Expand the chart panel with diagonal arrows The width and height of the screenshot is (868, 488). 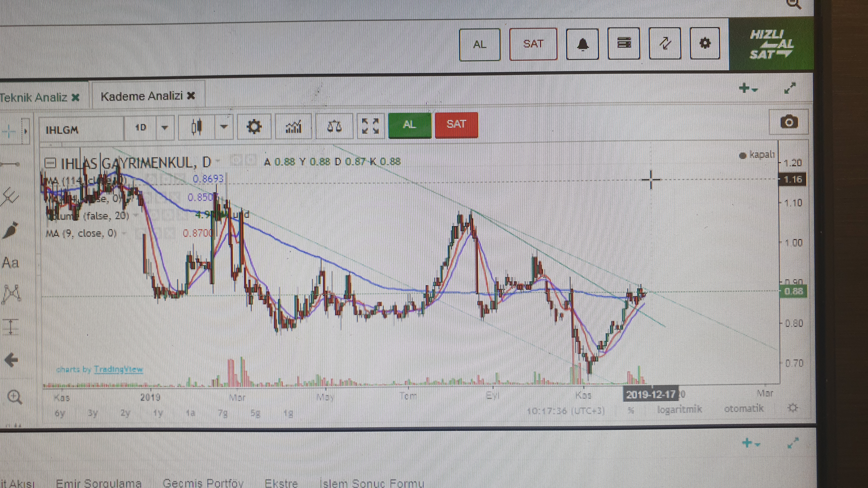[x=790, y=88]
